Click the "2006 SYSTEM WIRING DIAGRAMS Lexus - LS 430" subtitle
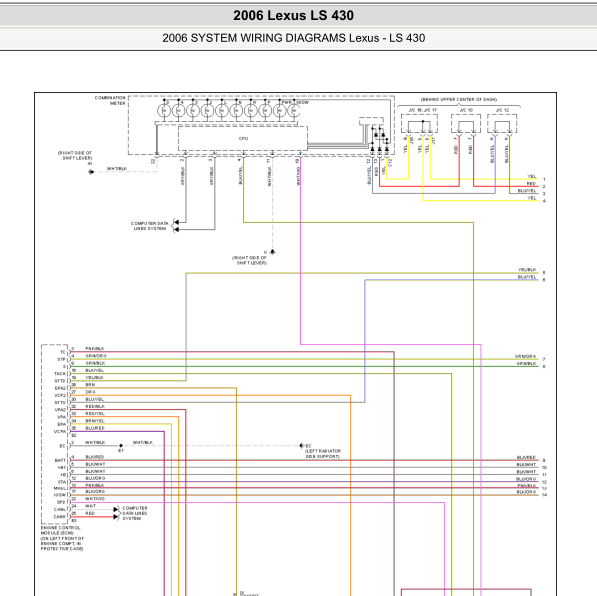Viewport: 597px width, 596px height. coord(293,38)
